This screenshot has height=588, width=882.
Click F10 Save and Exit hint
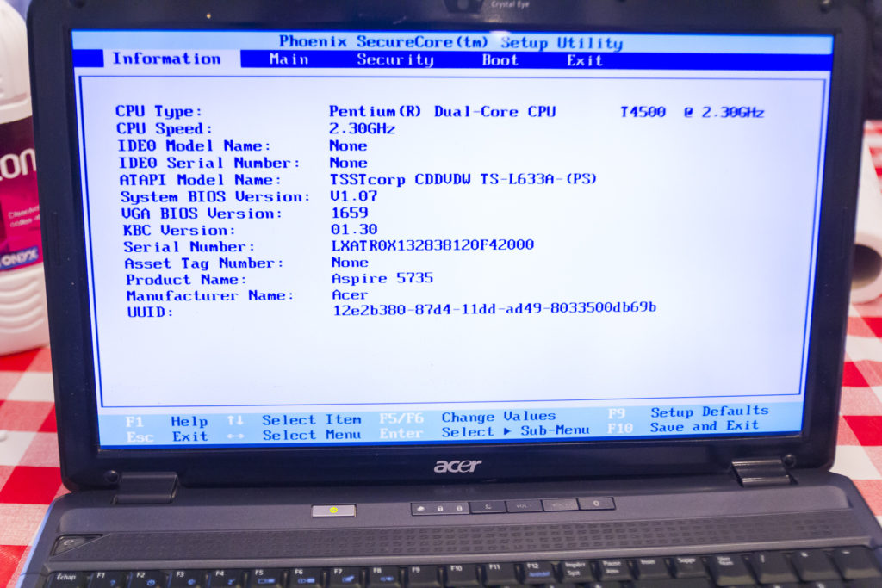[x=682, y=426]
